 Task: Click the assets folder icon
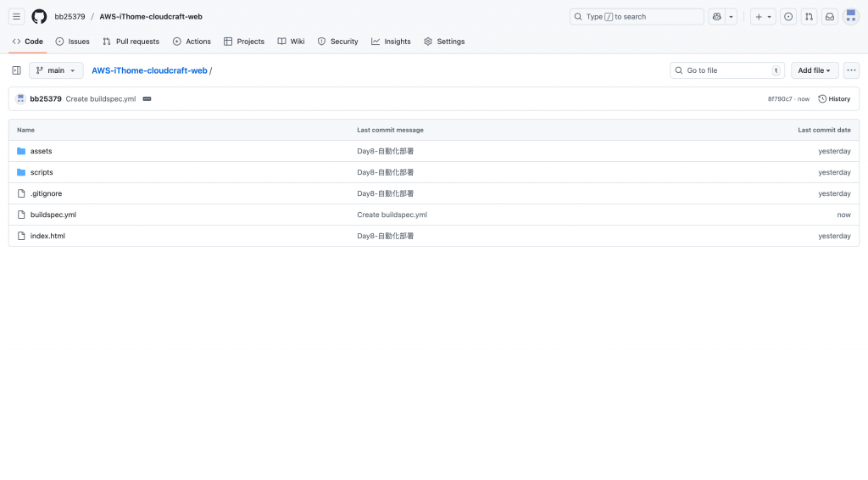click(x=21, y=151)
